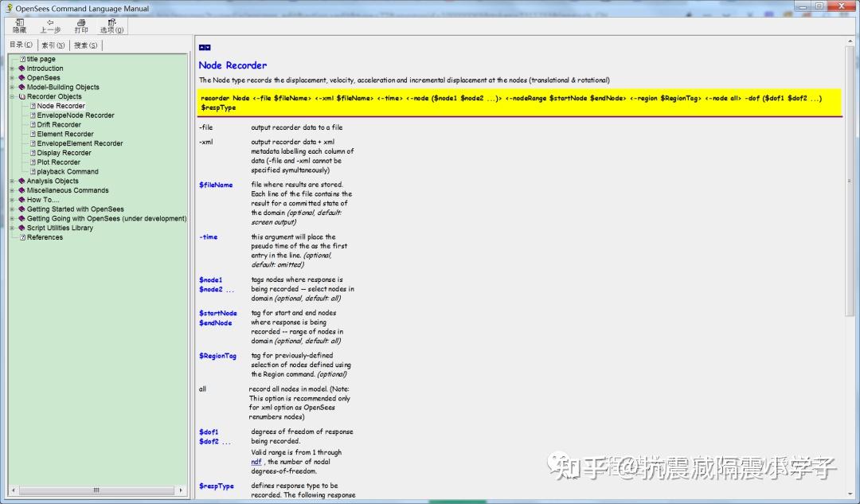Switch to the 搜索 Search tab
The height and width of the screenshot is (504, 860).
pos(84,45)
